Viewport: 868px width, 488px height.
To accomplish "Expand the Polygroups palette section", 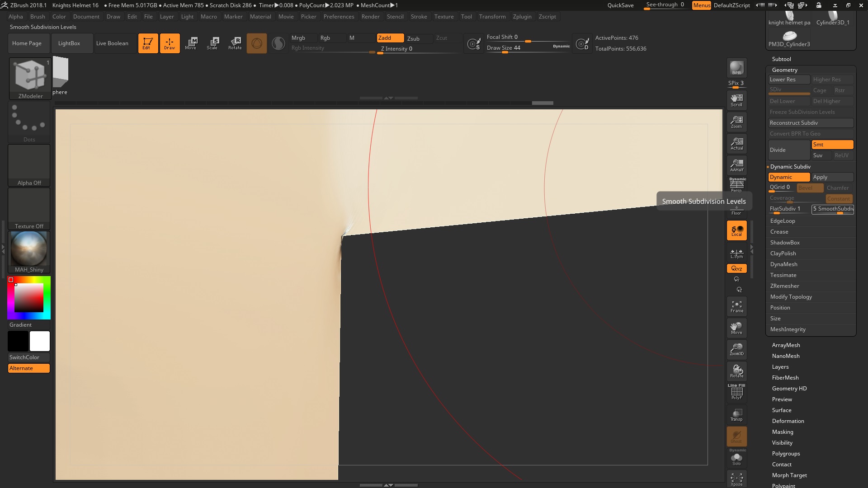I will point(786,454).
